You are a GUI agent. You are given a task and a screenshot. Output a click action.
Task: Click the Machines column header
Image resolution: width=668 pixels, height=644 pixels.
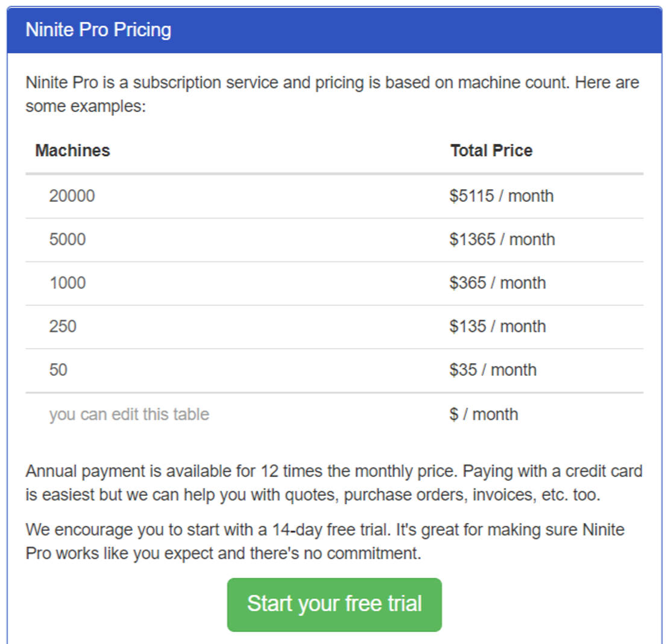click(x=72, y=151)
